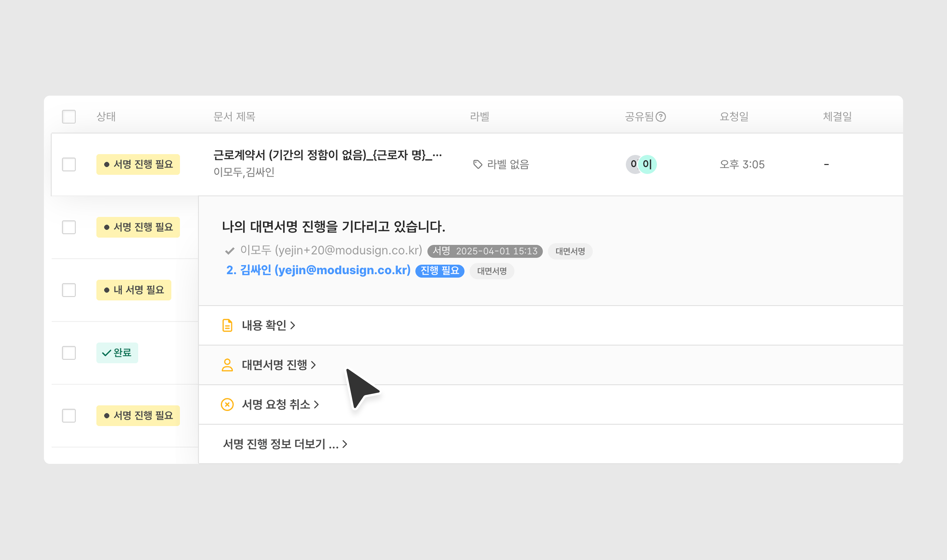Click the cancel X circle icon

(227, 404)
